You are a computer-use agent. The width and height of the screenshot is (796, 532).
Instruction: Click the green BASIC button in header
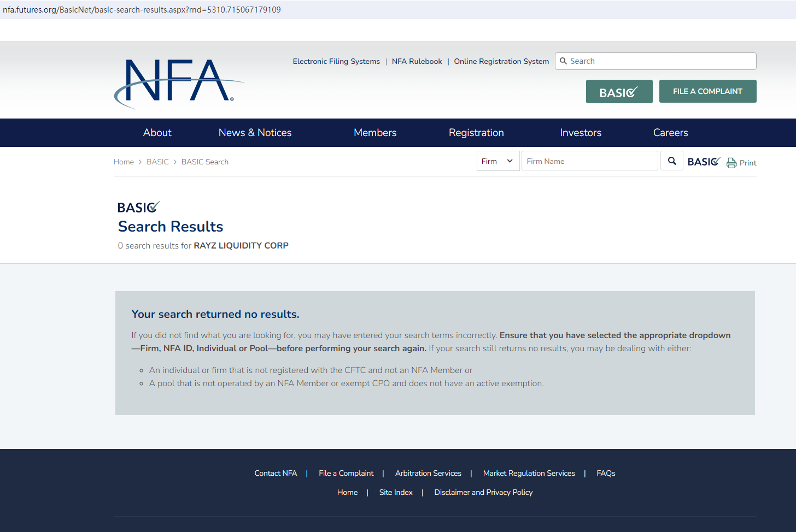pos(619,92)
